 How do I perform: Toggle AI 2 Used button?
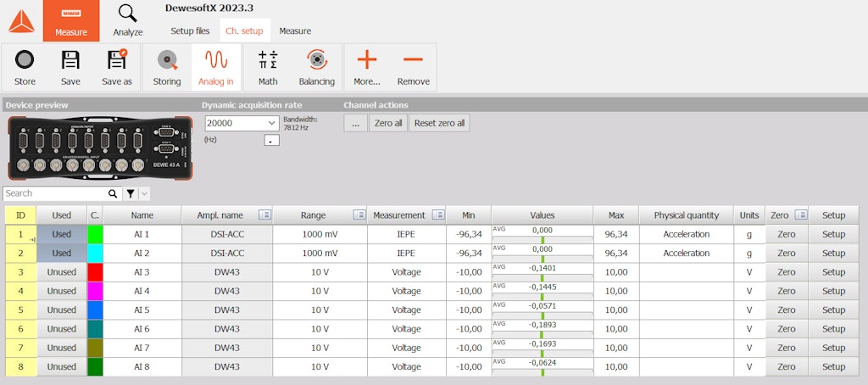61,254
